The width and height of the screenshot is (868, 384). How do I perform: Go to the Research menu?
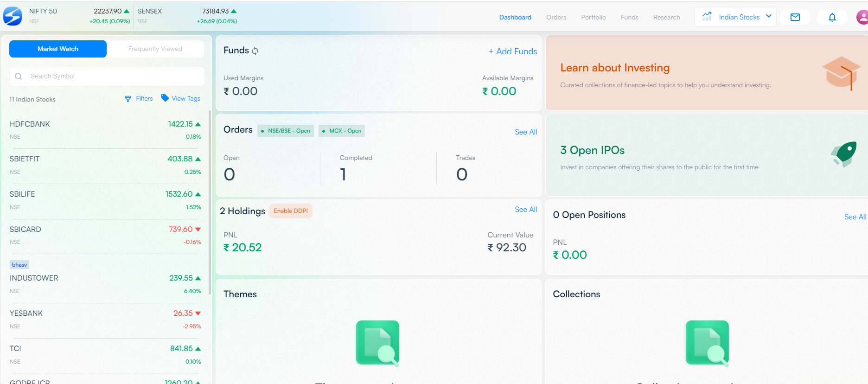[666, 17]
